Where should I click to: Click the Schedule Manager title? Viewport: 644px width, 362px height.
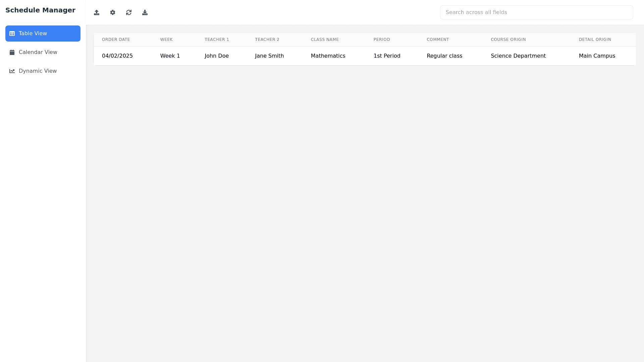click(40, 10)
